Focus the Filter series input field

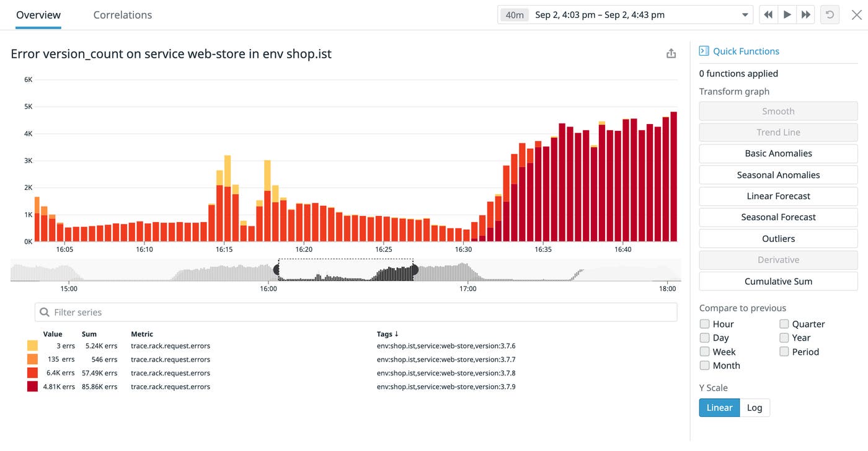click(x=360, y=312)
